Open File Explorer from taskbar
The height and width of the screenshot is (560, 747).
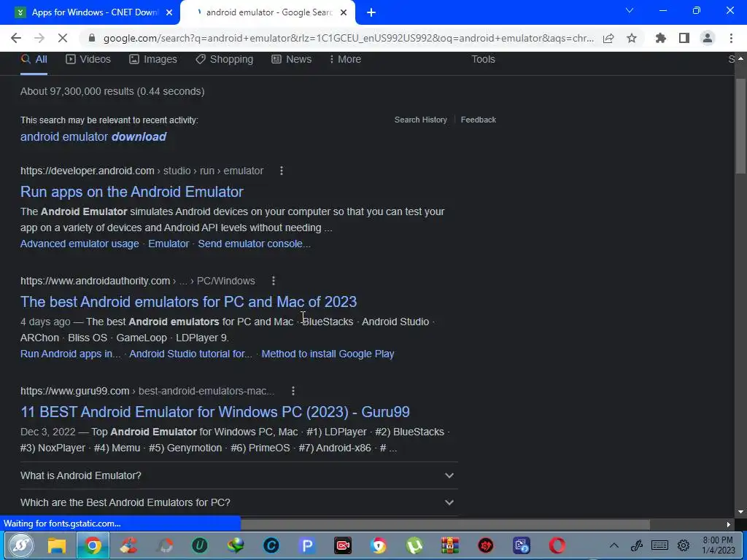point(57,545)
